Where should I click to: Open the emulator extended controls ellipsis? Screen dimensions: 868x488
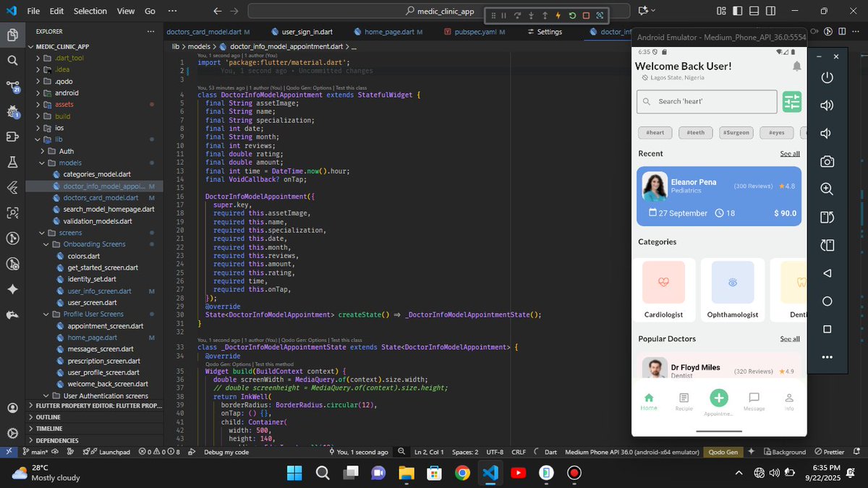[827, 357]
